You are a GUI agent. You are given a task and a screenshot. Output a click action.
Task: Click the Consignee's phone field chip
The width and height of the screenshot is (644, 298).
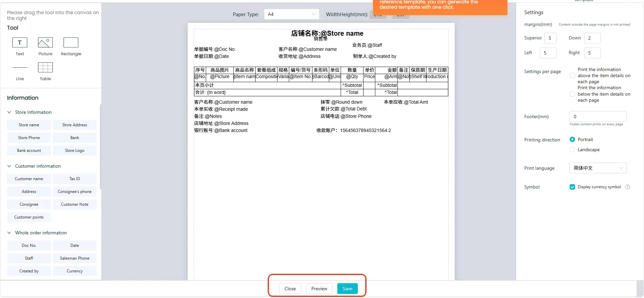75,192
